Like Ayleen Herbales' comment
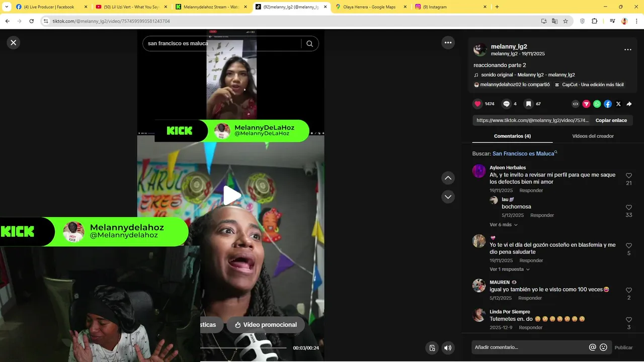644x362 pixels. [629, 176]
